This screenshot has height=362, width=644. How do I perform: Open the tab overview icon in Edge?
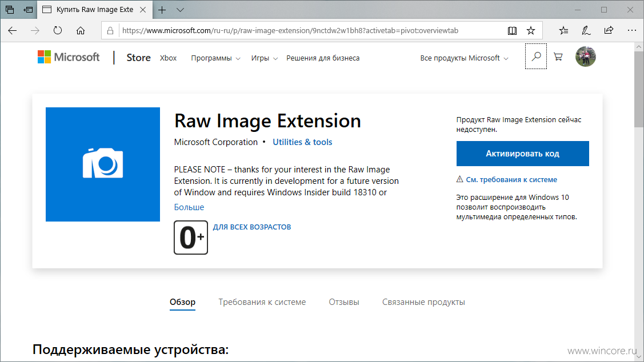(x=10, y=10)
